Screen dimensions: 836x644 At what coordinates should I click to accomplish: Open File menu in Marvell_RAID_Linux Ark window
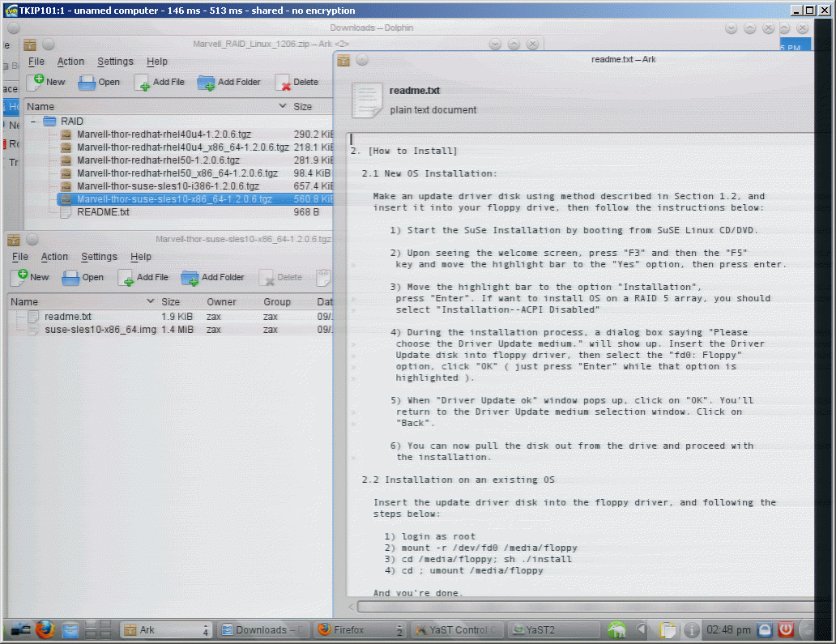point(36,62)
